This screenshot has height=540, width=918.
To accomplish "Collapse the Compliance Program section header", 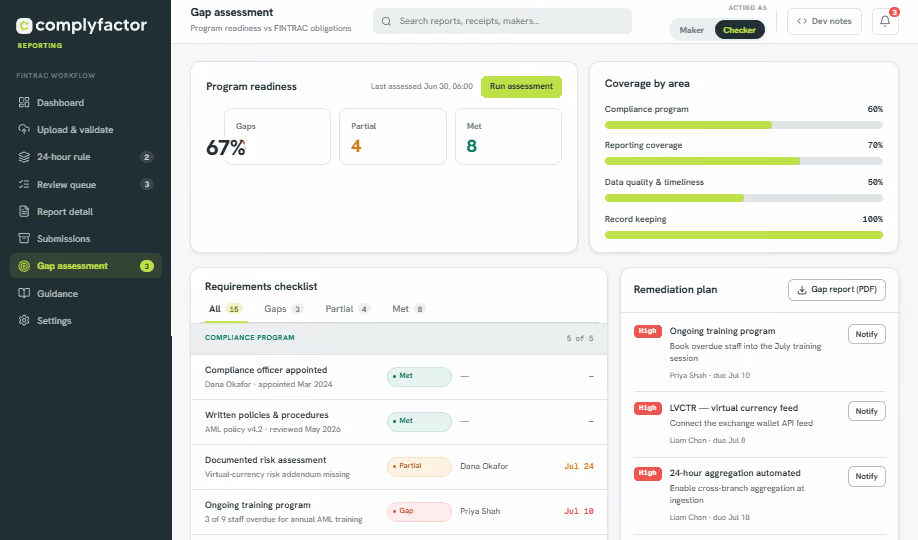I will click(399, 338).
